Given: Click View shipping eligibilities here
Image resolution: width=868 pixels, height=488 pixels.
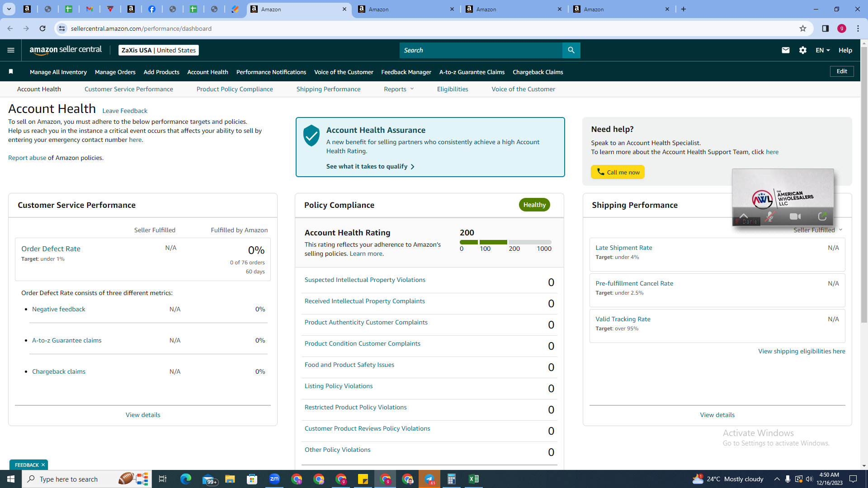Looking at the screenshot, I should pyautogui.click(x=802, y=351).
